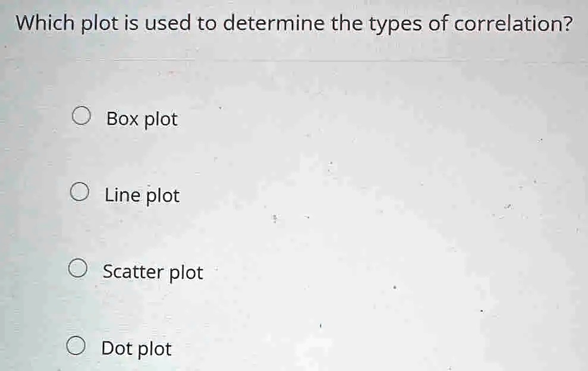Click the word 'Dot' in fourth option
This screenshot has width=588, height=371.
point(117,348)
